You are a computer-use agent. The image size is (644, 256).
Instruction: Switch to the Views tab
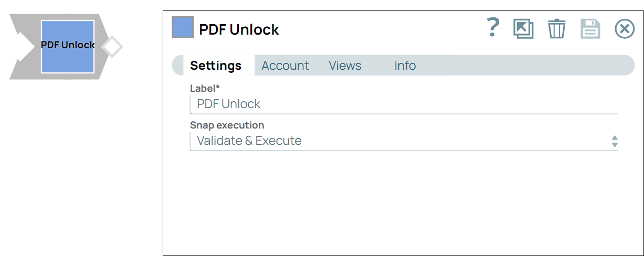coord(345,66)
